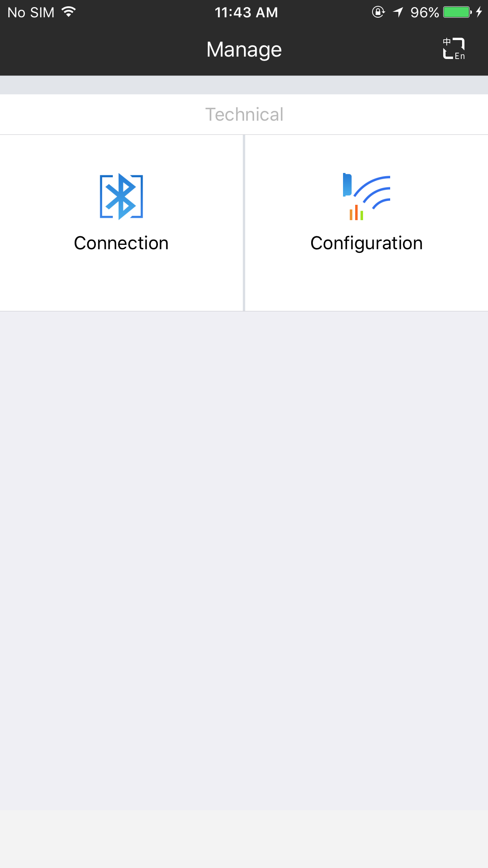Tap the Wi-Fi status icon
This screenshot has height=868, width=488.
(69, 12)
